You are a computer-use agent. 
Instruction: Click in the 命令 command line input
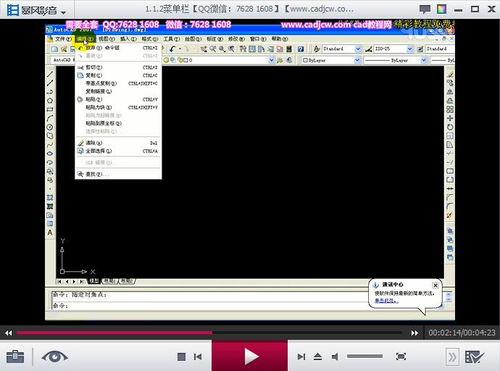click(x=210, y=305)
